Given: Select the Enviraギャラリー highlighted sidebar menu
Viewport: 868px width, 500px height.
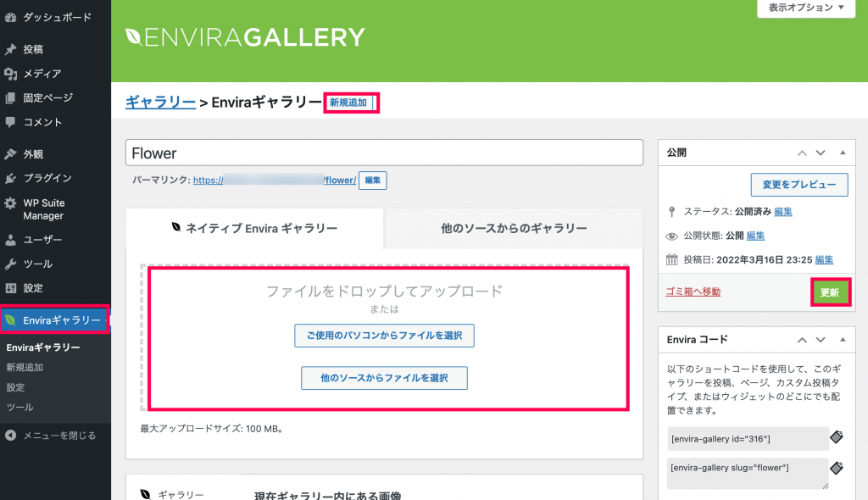Looking at the screenshot, I should (x=55, y=320).
